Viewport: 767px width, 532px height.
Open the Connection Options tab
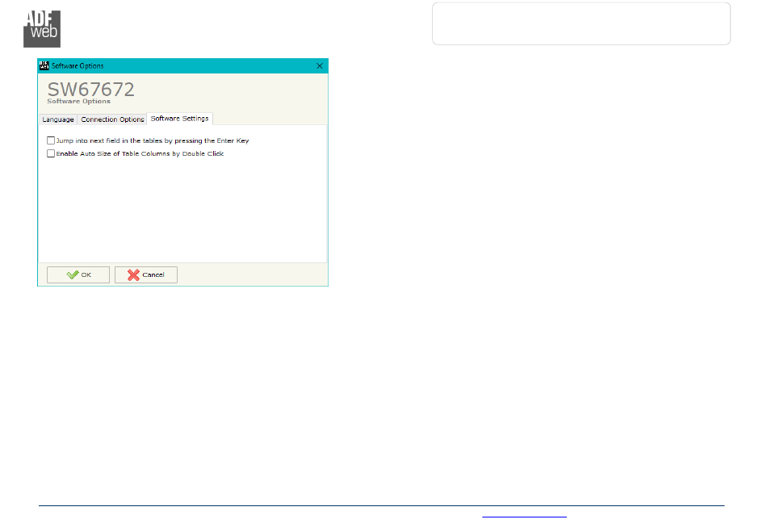coord(112,119)
